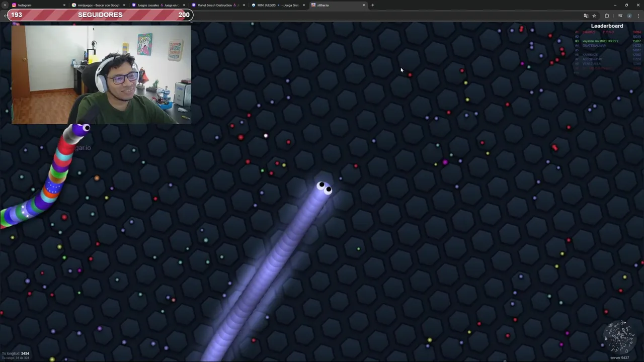Image resolution: width=644 pixels, height=362 pixels.
Task: Close the 'Juegos casuales' tab
Action: [x=184, y=5]
